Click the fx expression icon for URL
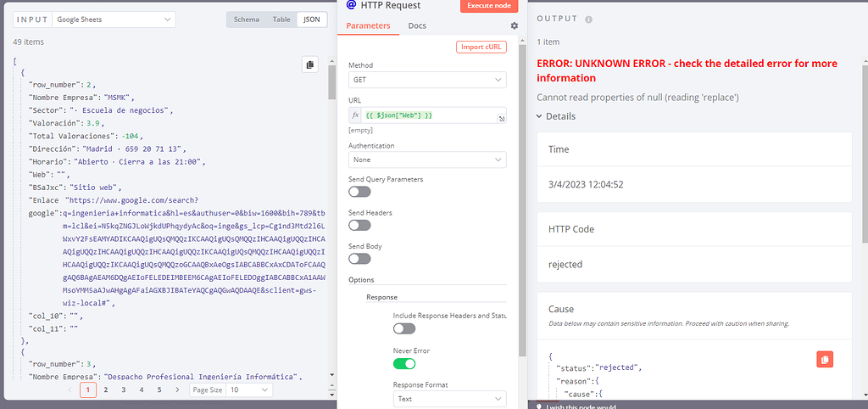This screenshot has height=409, width=868. pyautogui.click(x=356, y=115)
